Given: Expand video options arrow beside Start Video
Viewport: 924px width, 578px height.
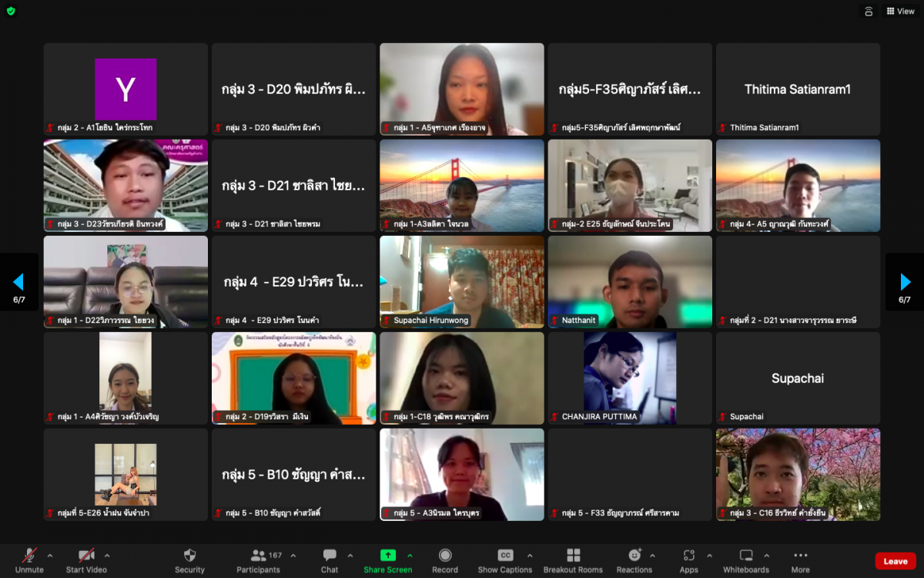Looking at the screenshot, I should click(107, 555).
